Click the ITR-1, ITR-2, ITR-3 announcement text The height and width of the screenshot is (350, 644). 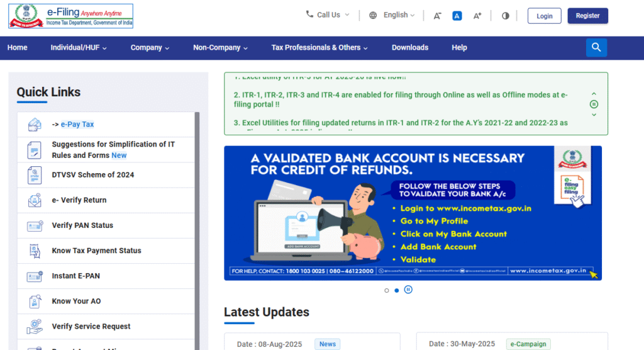[x=401, y=99]
